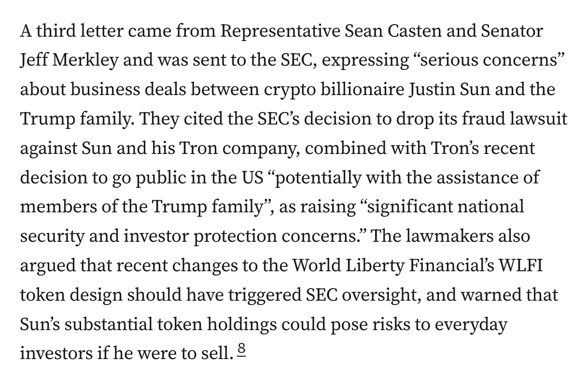
Task: Click the quoted phrase "serious concerns"
Action: 488,61
